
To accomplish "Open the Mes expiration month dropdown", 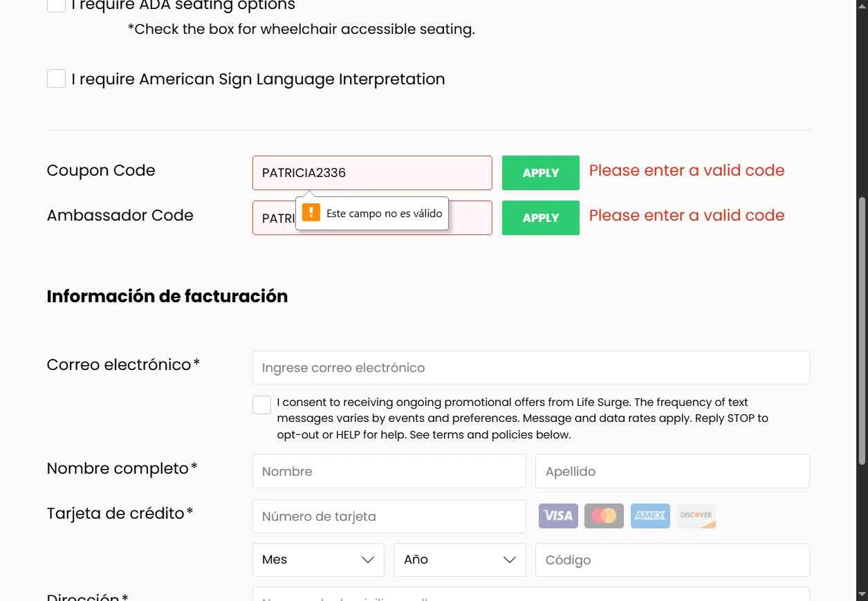I will [x=318, y=560].
